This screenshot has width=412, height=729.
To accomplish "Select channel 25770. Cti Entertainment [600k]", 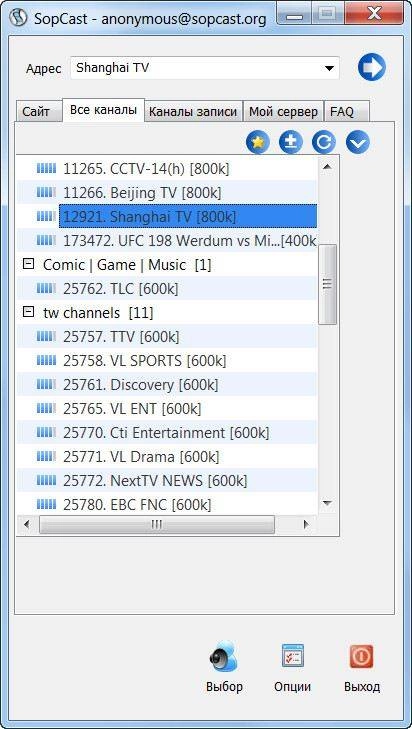I will point(166,433).
